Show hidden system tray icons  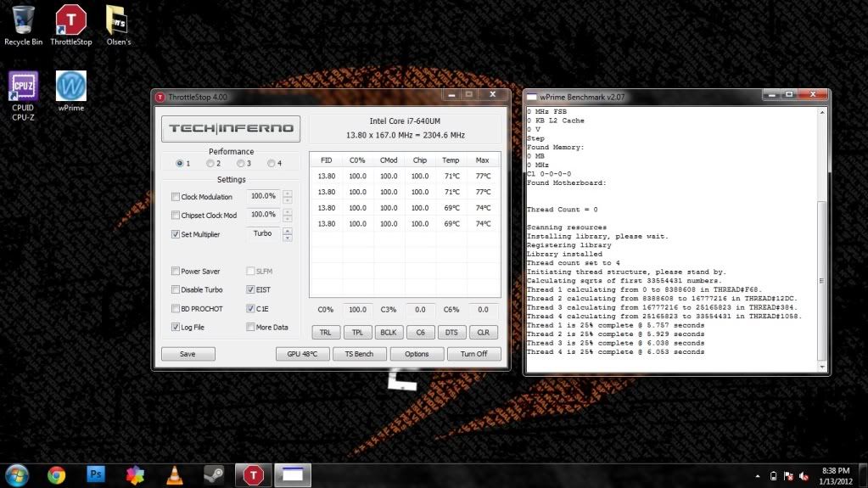click(758, 476)
